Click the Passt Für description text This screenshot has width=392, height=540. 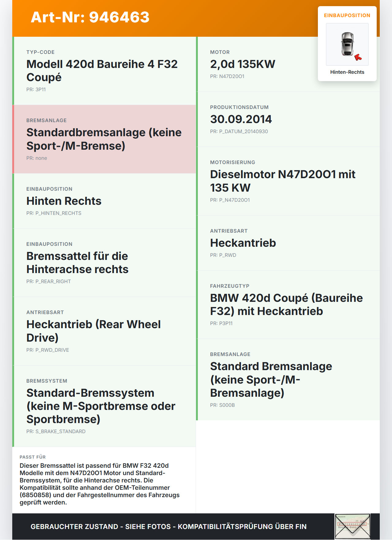pos(100,484)
